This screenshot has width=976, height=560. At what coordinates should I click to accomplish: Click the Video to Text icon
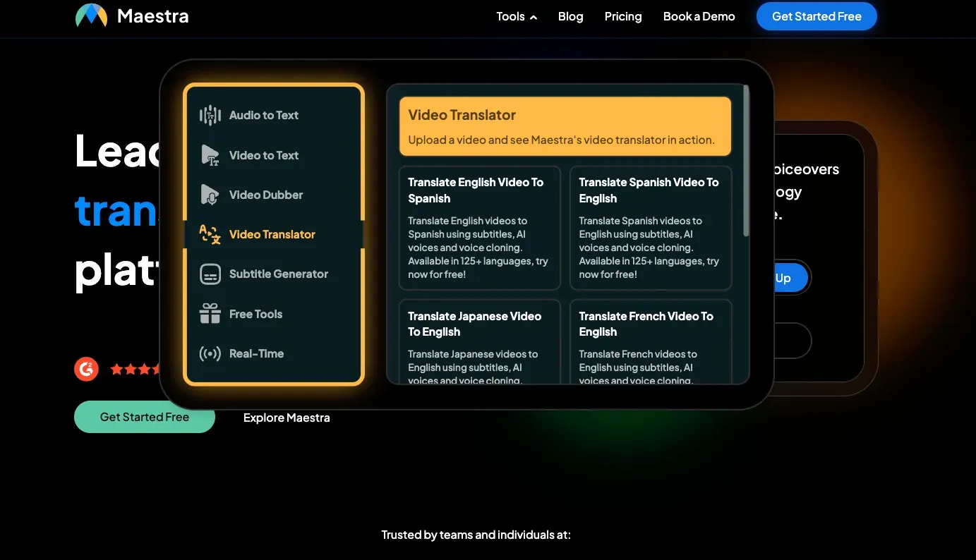pyautogui.click(x=210, y=155)
